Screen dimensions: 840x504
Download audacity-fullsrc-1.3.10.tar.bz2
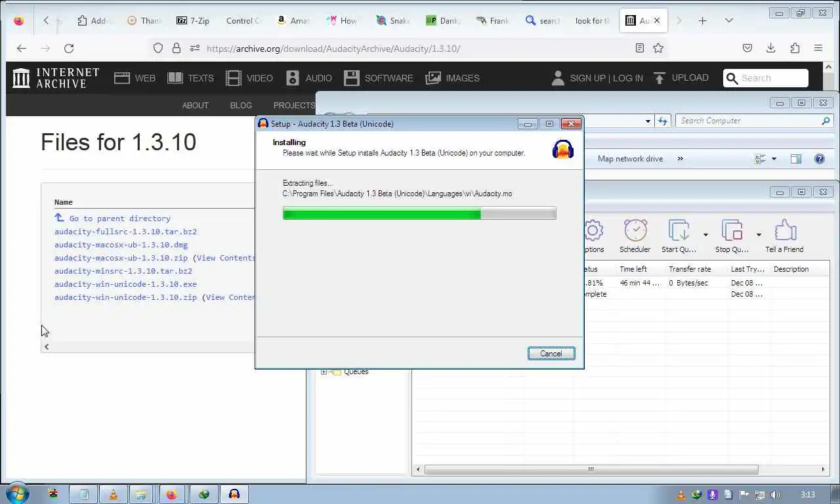(125, 232)
